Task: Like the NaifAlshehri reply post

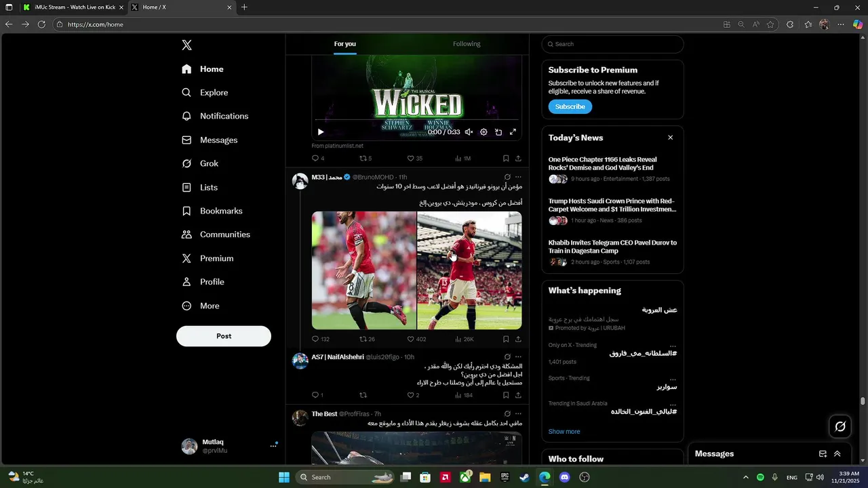Action: click(413, 395)
